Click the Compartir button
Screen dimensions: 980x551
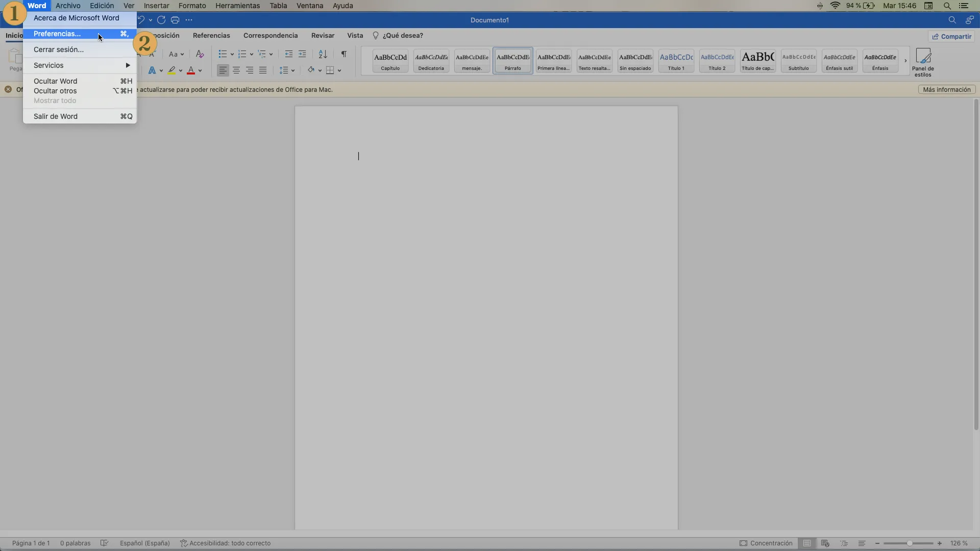tap(951, 36)
